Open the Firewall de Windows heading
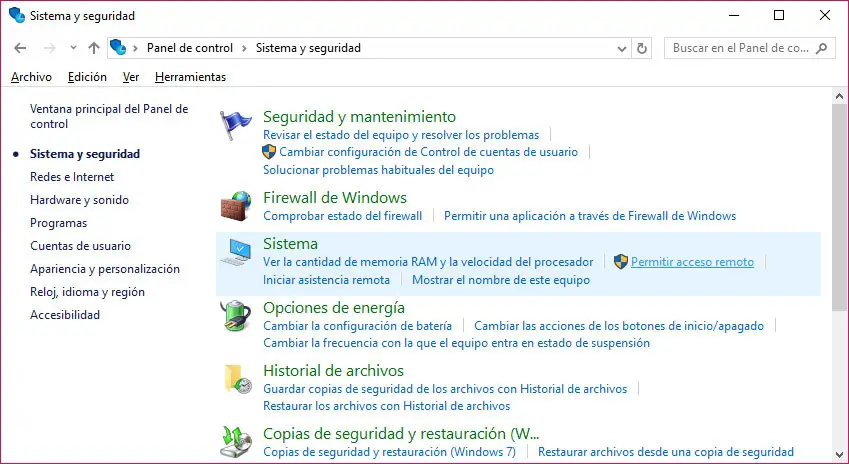 335,198
